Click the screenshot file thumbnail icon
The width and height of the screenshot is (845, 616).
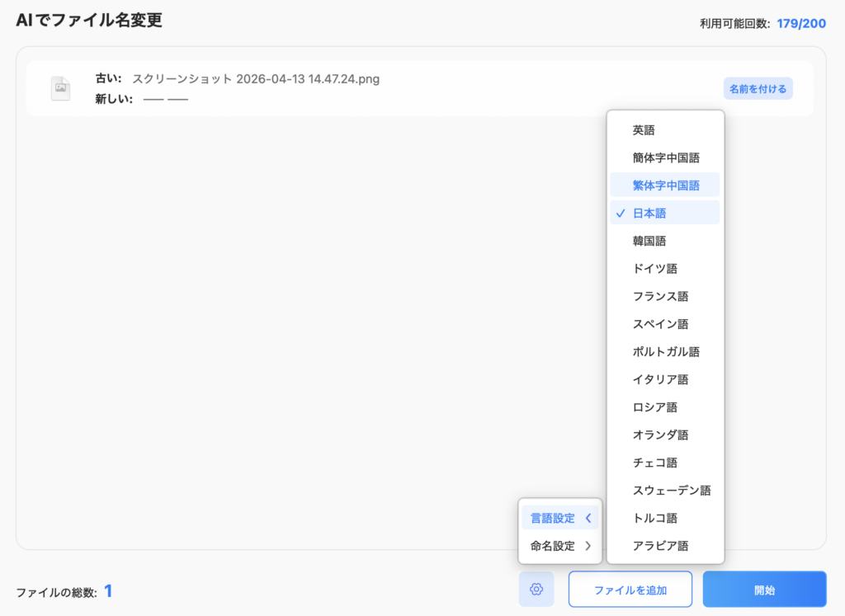[x=60, y=87]
